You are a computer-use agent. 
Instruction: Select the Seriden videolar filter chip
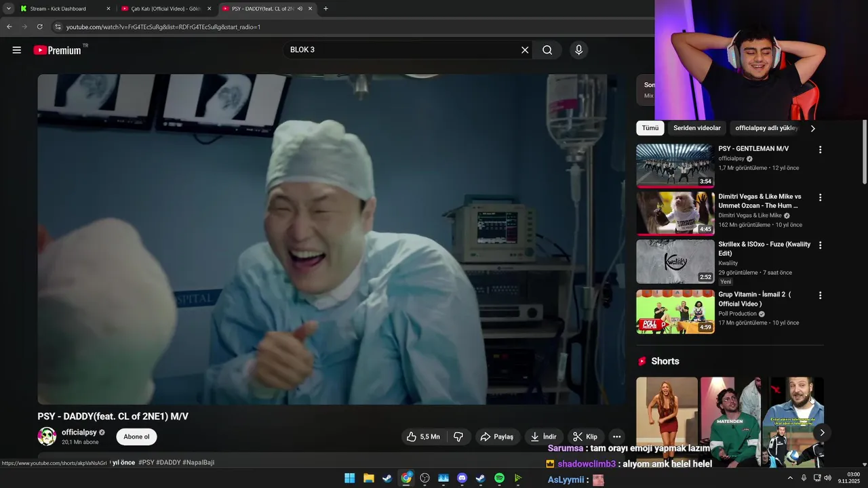point(697,128)
